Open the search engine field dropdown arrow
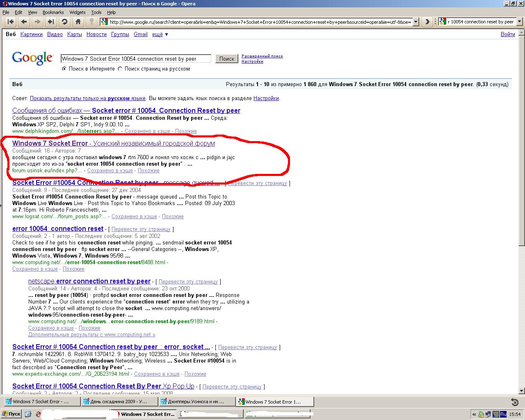Viewport: 525px width, 420px height. coord(520,22)
